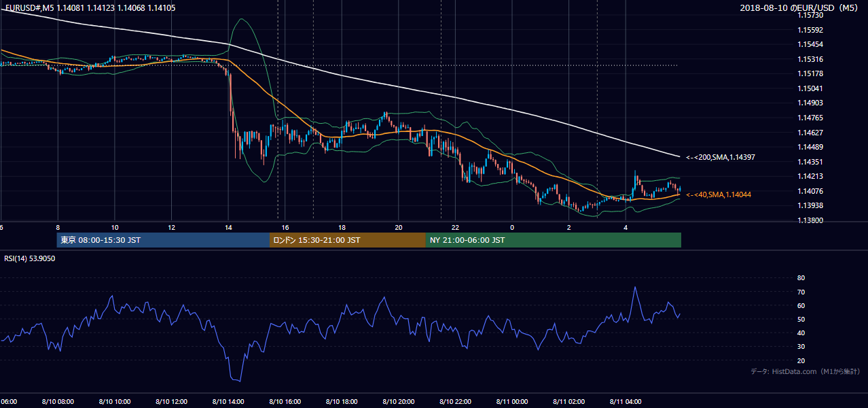Click price axis label 1.14627
The width and height of the screenshot is (868, 408).
coord(810,133)
